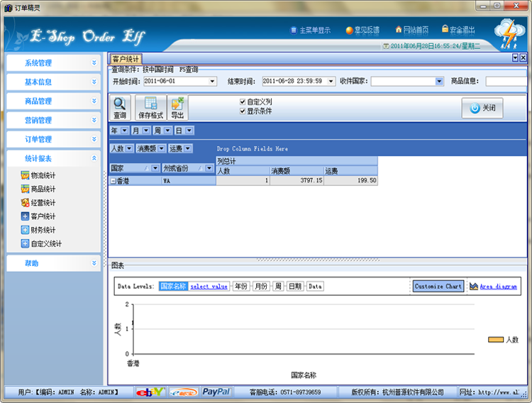The image size is (532, 403).
Task: Click the Customize Chart button
Action: click(x=438, y=286)
